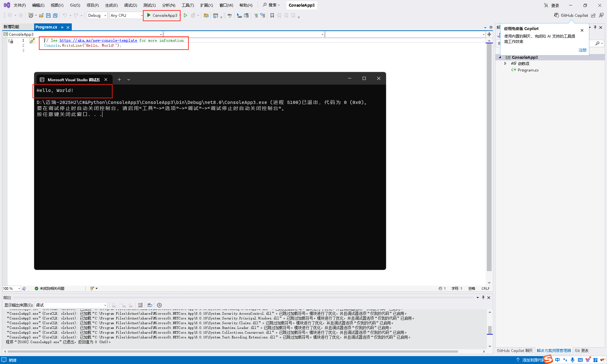This screenshot has width=607, height=364.
Task: Expand the 依赖项 dependencies node
Action: [x=505, y=64]
